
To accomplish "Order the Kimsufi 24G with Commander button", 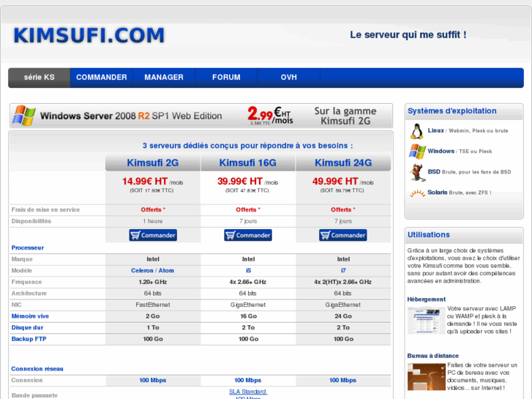I will pos(342,235).
